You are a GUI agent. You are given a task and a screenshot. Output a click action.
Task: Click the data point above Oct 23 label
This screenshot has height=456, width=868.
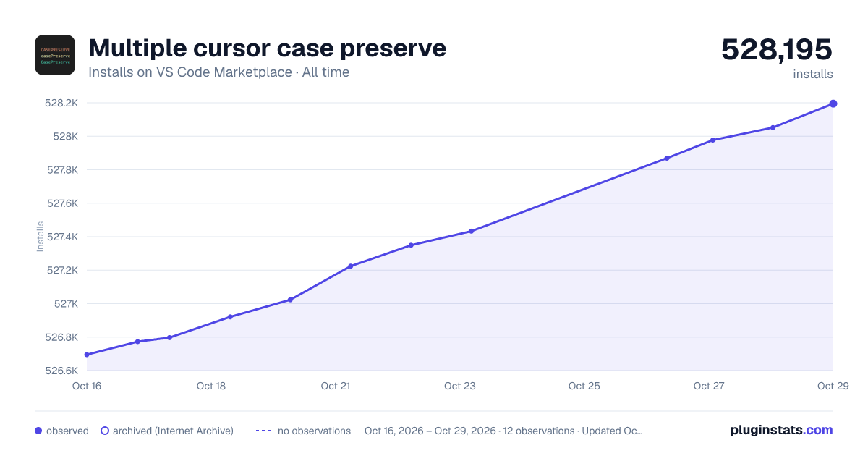click(x=472, y=232)
